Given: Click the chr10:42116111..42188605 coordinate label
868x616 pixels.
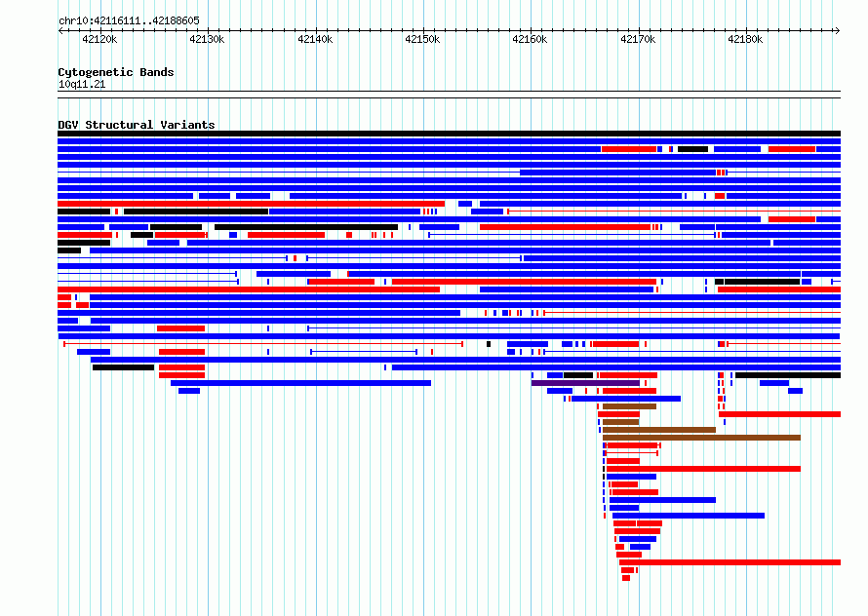Looking at the screenshot, I should (129, 20).
